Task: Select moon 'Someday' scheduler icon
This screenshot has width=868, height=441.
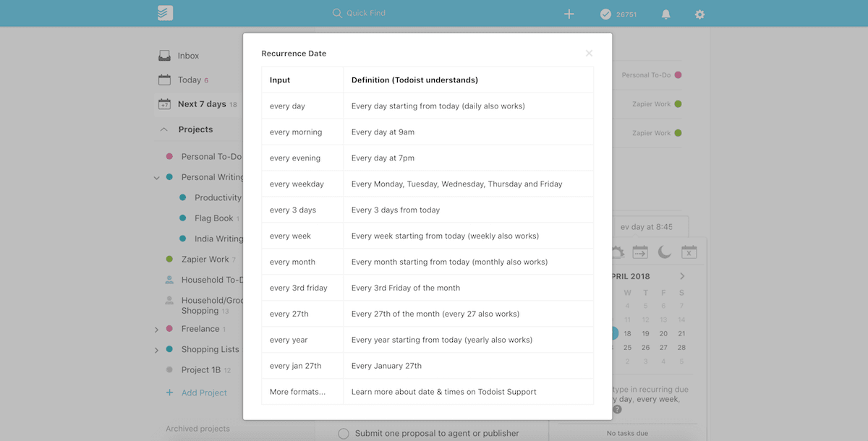Action: tap(664, 252)
